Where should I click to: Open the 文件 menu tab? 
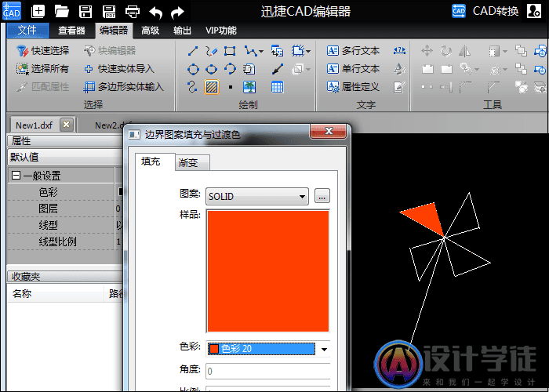(x=27, y=31)
